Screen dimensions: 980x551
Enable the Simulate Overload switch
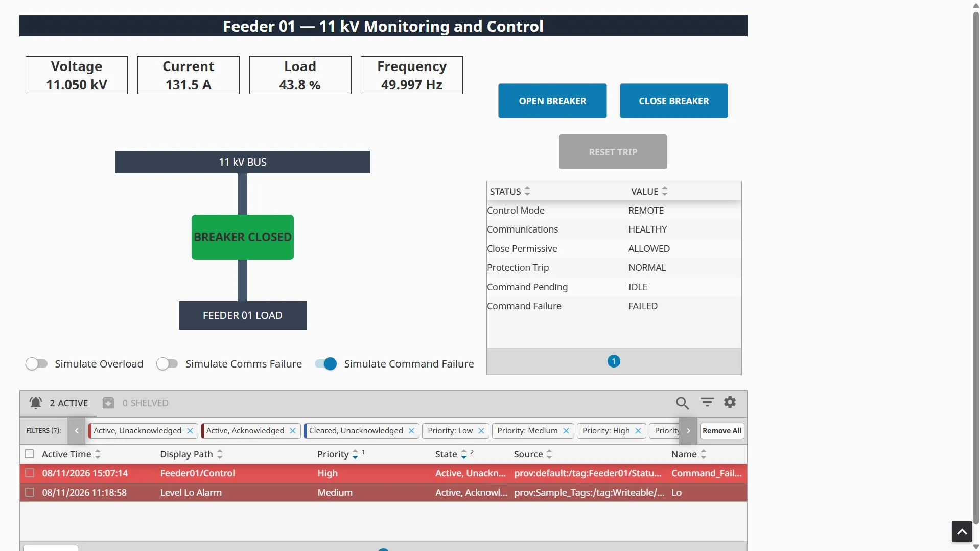pos(36,364)
